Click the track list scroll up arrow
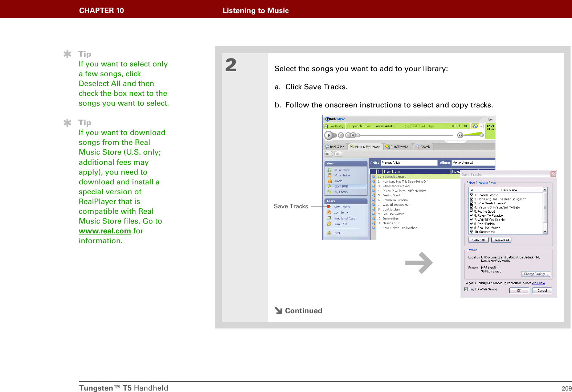This screenshot has width=572, height=392. pos(545,190)
